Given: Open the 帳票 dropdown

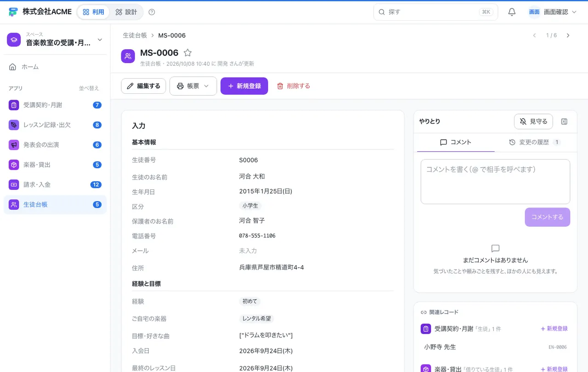Looking at the screenshot, I should click(x=193, y=86).
